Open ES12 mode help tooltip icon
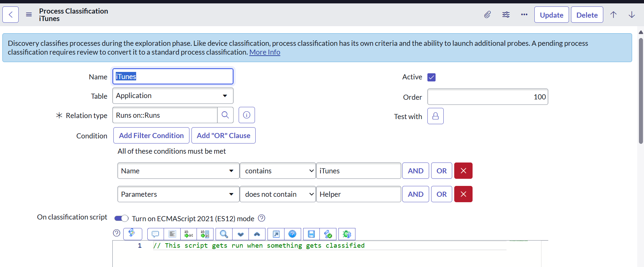 (x=261, y=218)
